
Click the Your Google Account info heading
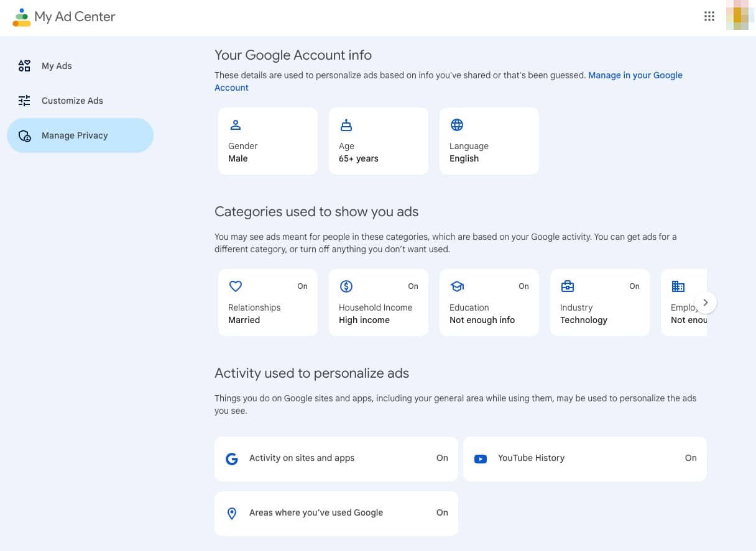point(293,55)
